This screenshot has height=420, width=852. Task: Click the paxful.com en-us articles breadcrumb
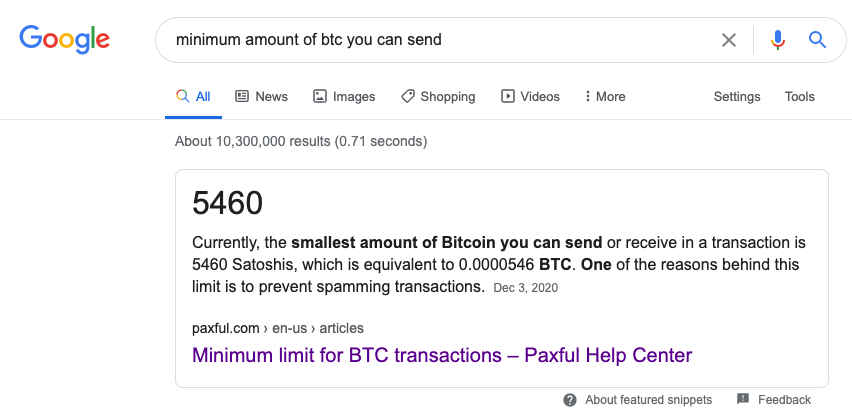[x=278, y=329]
